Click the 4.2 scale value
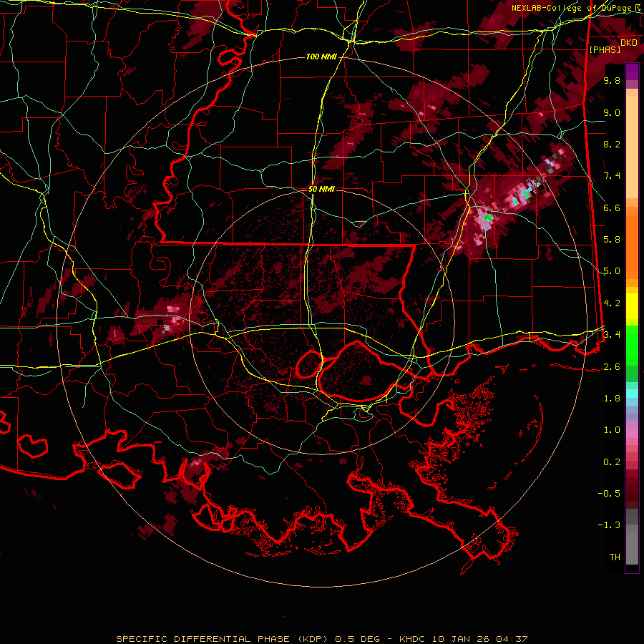 point(612,303)
